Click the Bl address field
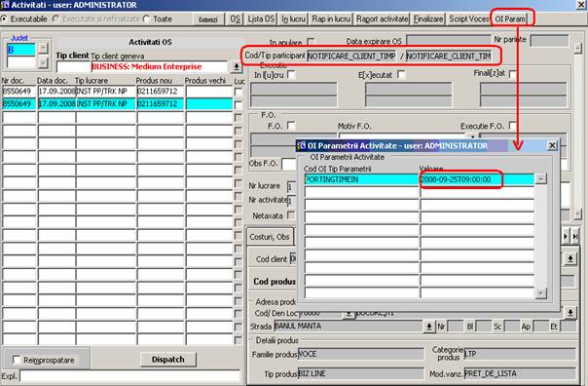The image size is (588, 386). 484,327
